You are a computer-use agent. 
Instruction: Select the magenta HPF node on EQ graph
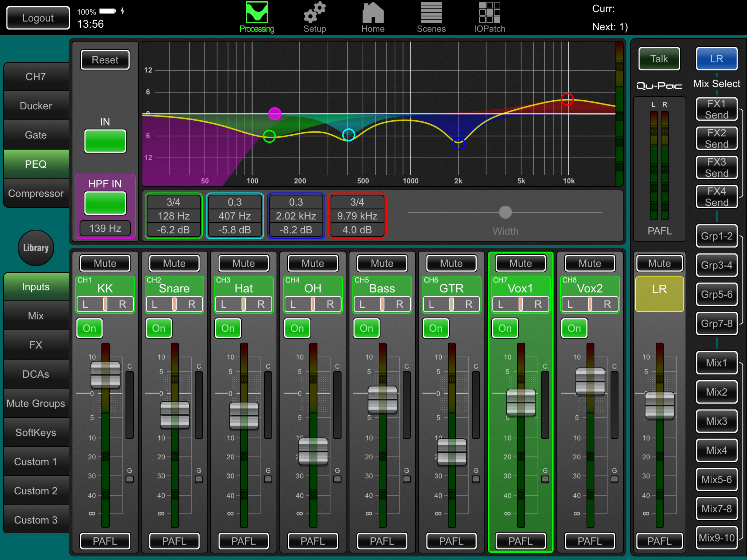point(275,113)
